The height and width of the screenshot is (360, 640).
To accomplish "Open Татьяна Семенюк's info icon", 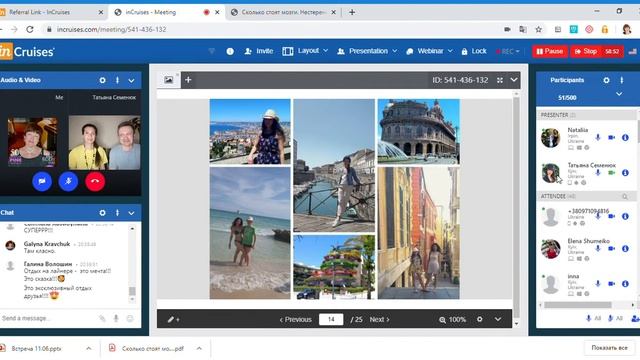I will click(x=625, y=173).
